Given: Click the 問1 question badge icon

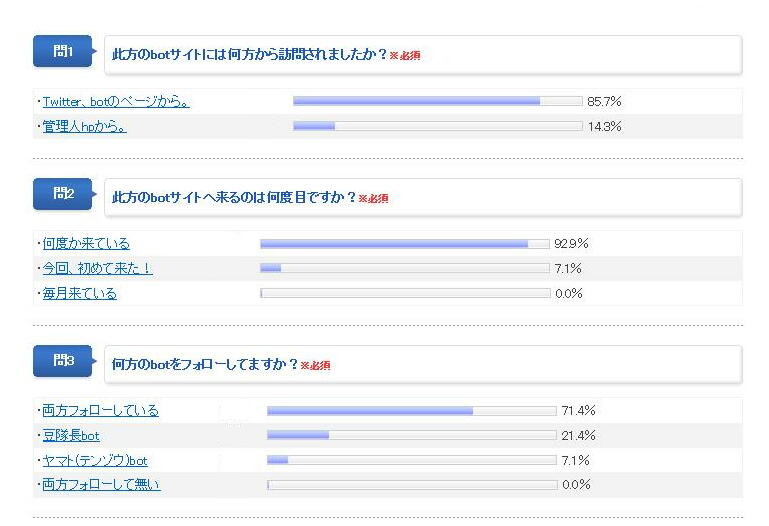Looking at the screenshot, I should coord(62,52).
